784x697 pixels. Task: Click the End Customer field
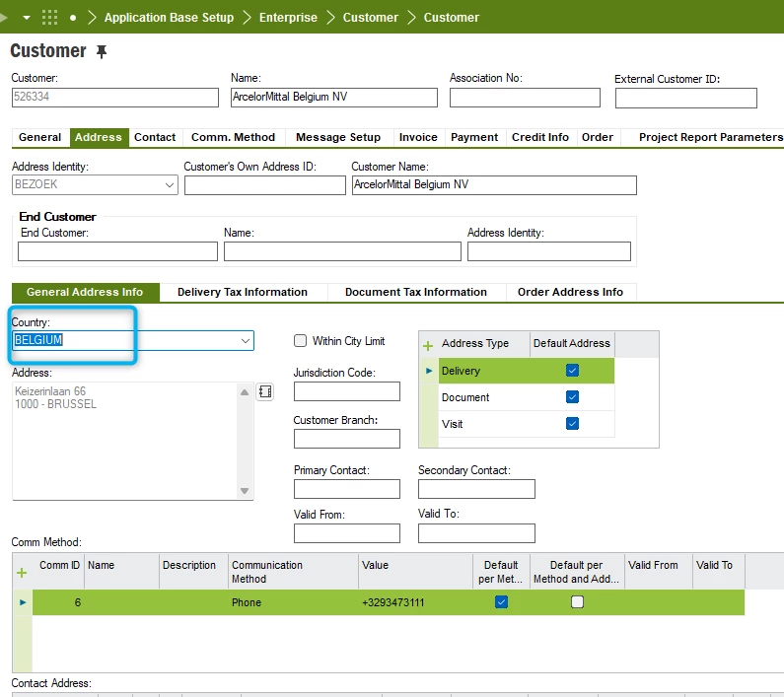[x=117, y=251]
